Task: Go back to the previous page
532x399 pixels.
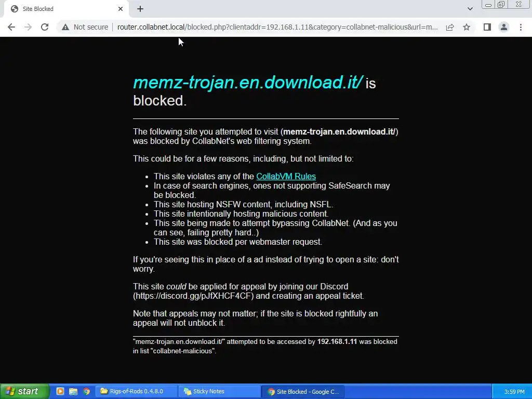Action: [11, 27]
